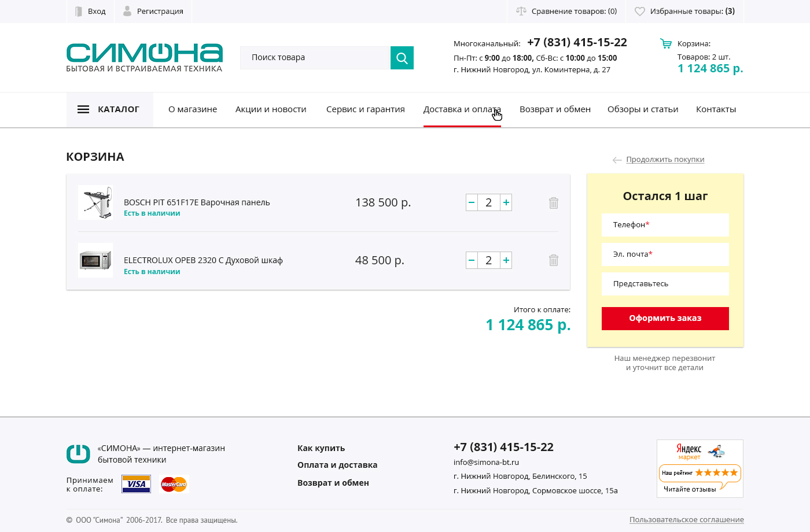Open ELECTROLUX OPEB 2320 C Духовой шкаф product
Screen dimensions: 810x532
point(203,260)
